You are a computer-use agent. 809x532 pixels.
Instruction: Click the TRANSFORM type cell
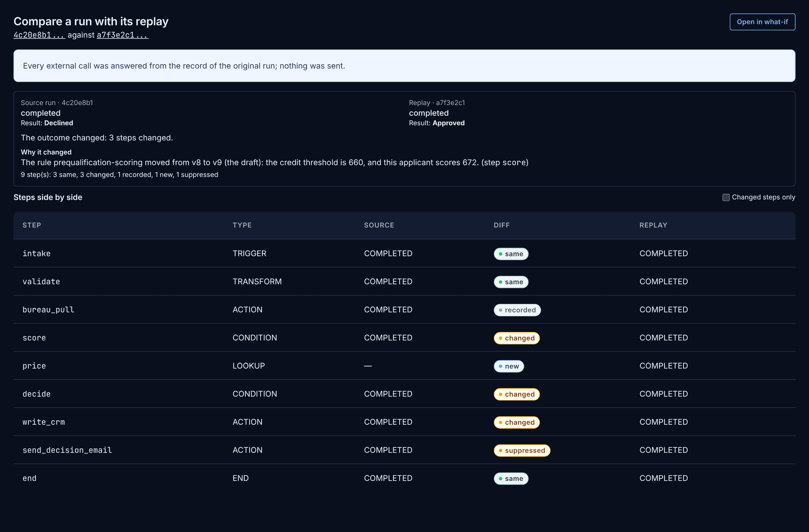pos(257,282)
